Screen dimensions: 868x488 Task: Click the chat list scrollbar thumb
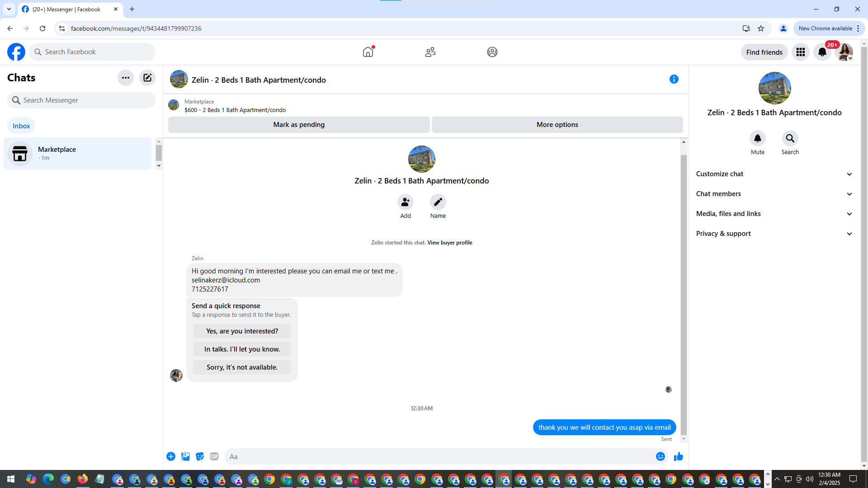tap(159, 153)
